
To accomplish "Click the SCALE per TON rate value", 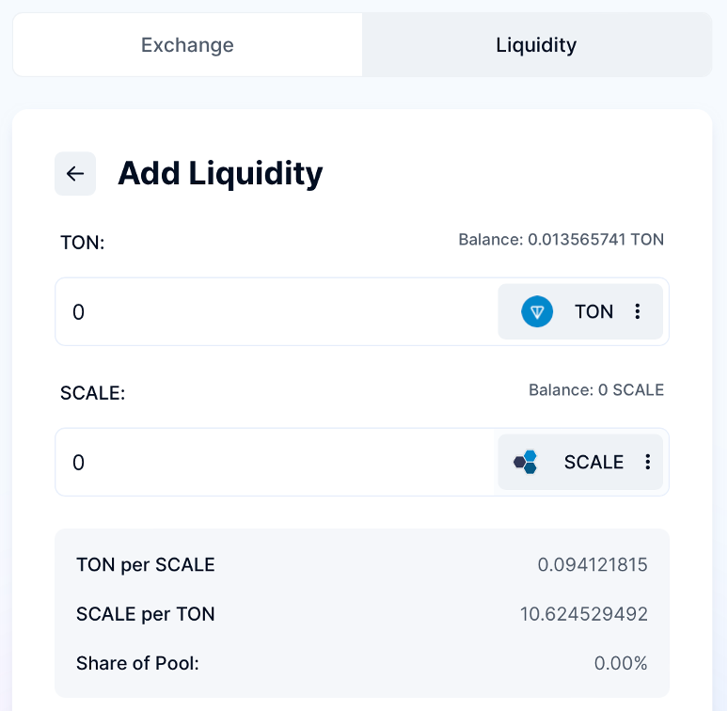I will (583, 614).
